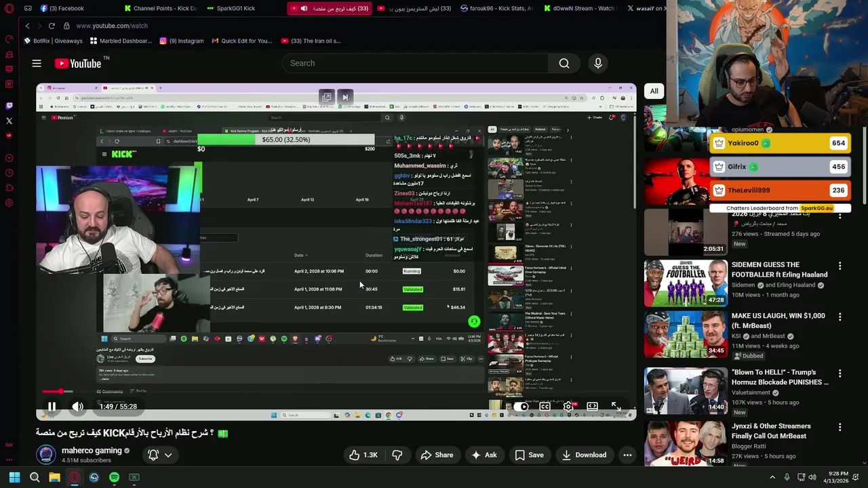
Task: View site info padlock in address bar
Action: pos(66,26)
